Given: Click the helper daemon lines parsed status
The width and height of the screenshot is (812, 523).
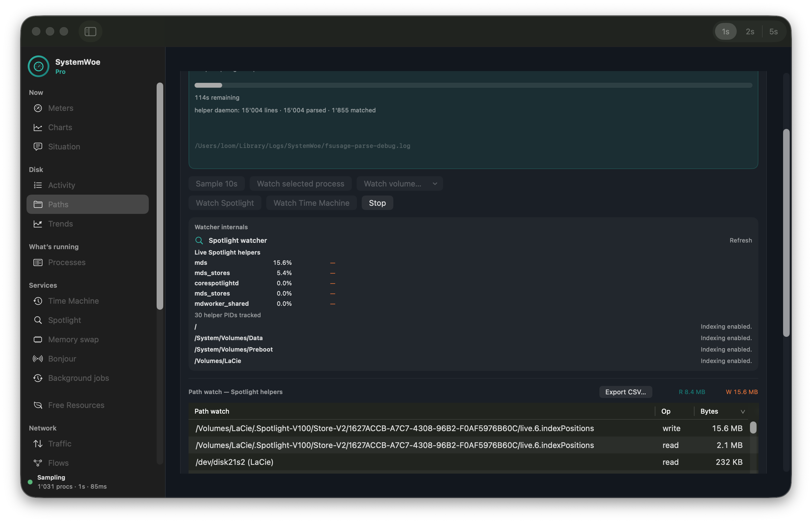Looking at the screenshot, I should pyautogui.click(x=285, y=110).
